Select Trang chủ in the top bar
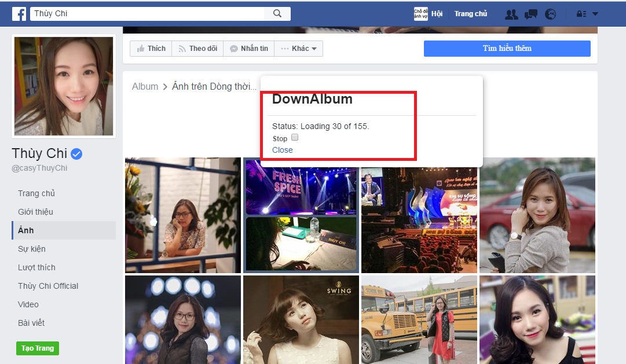Screen dimensions: 626x364 [x=471, y=13]
